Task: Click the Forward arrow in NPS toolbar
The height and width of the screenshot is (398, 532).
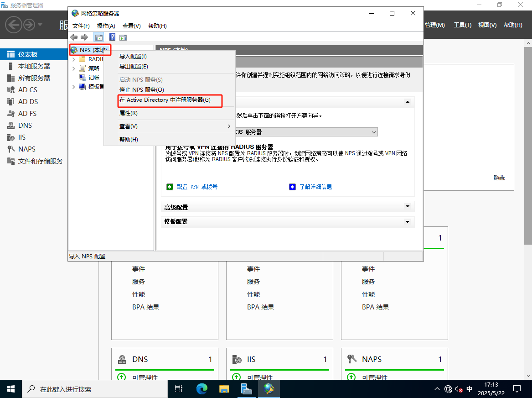Action: pyautogui.click(x=84, y=37)
